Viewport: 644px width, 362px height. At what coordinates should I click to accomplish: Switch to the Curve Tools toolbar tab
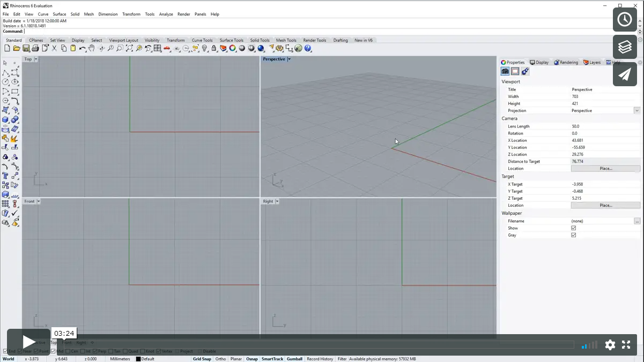coord(202,40)
